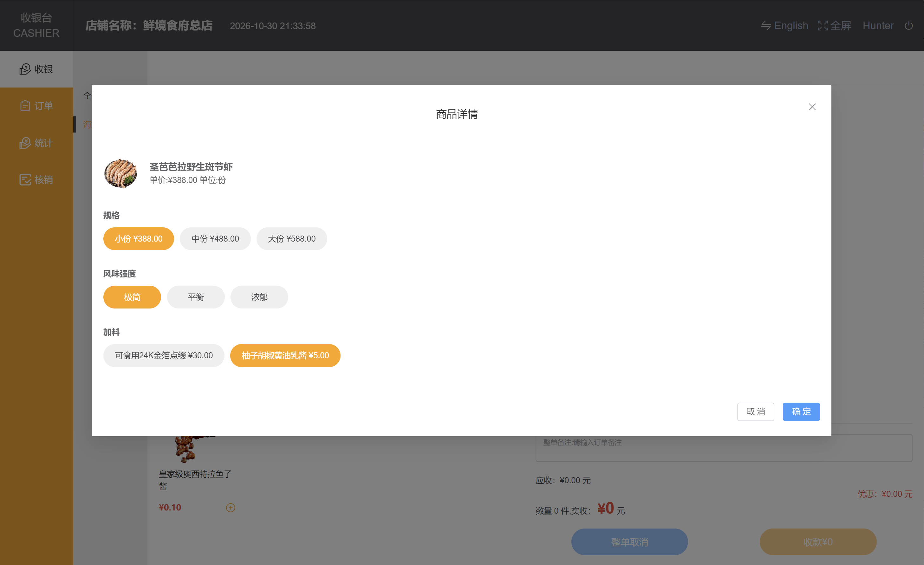Click the 统计 statistics icon
This screenshot has height=565, width=924.
tap(25, 143)
